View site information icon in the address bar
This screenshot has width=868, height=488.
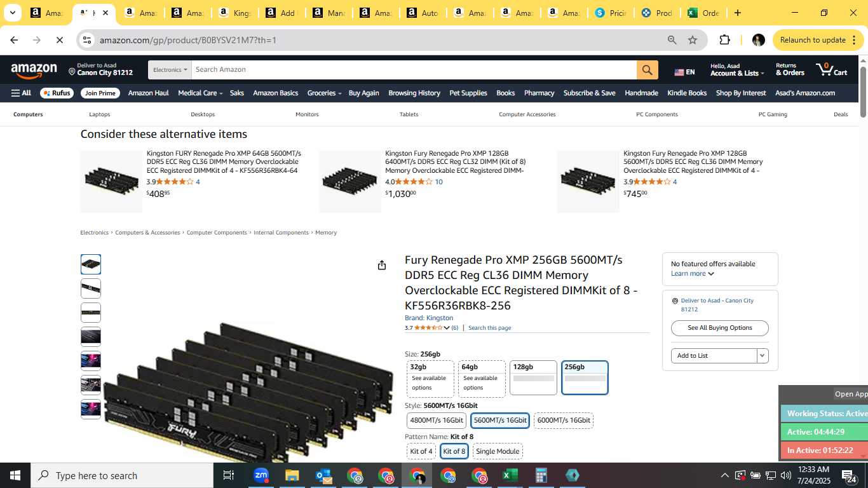(88, 40)
